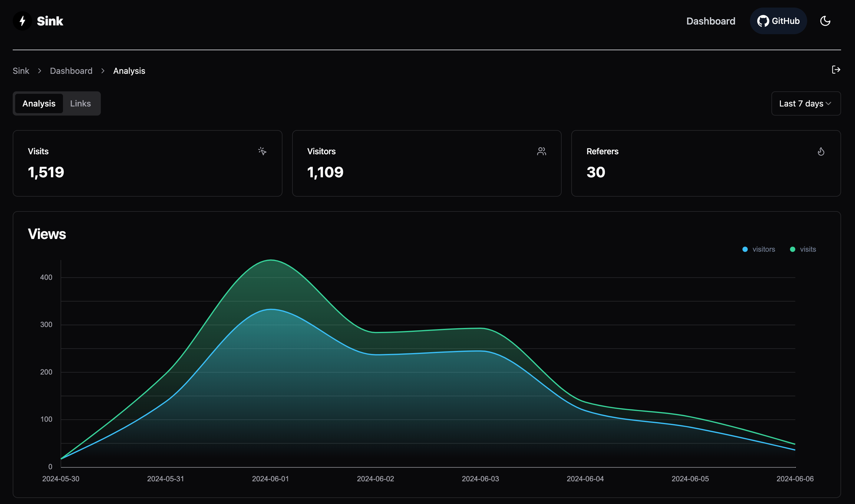Go to the Sink breadcrumb link
This screenshot has height=504, width=855.
21,71
